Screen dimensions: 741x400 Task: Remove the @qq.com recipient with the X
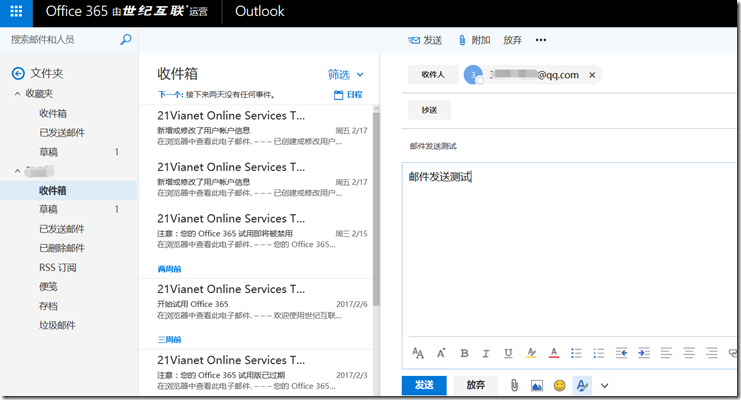[592, 75]
